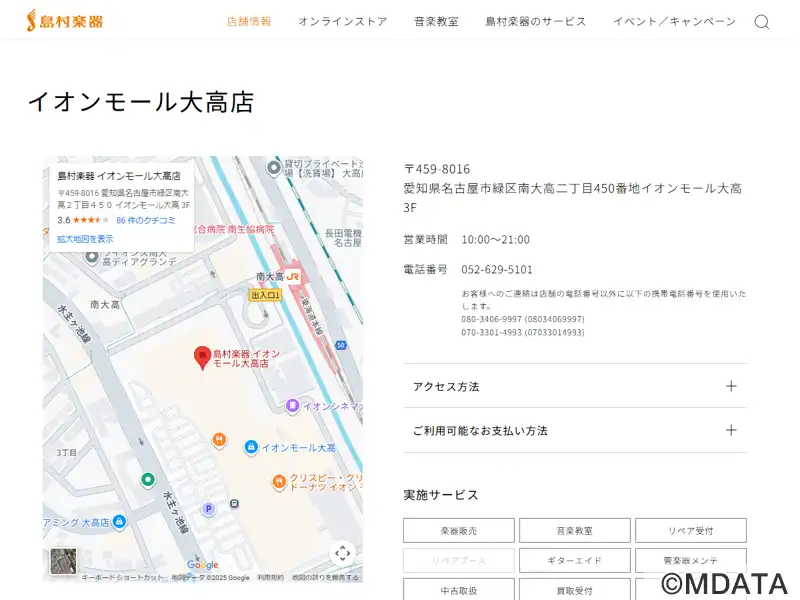Click the 楽器販売 service button

click(x=459, y=531)
